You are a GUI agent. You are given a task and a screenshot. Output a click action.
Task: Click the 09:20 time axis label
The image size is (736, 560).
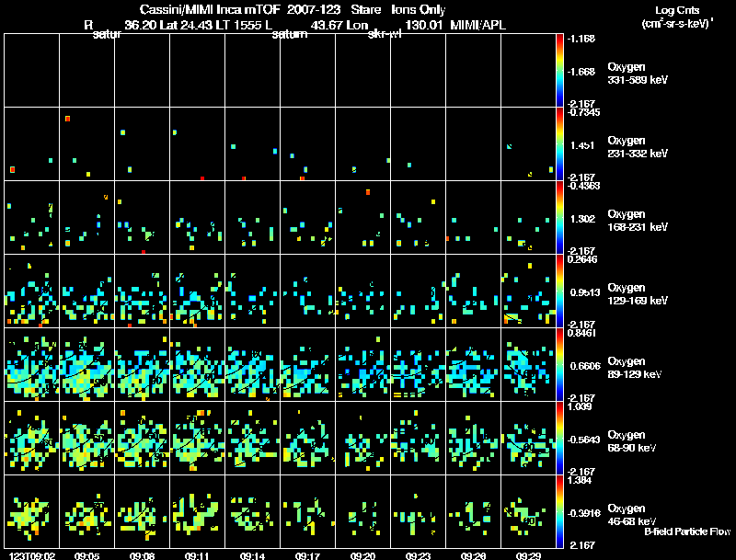pos(362,555)
